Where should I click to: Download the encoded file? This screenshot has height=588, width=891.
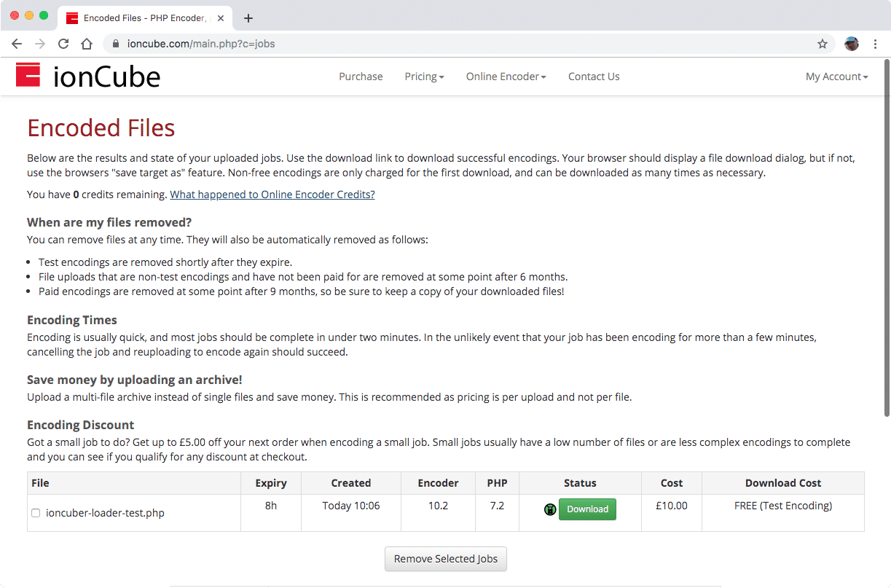coord(587,509)
